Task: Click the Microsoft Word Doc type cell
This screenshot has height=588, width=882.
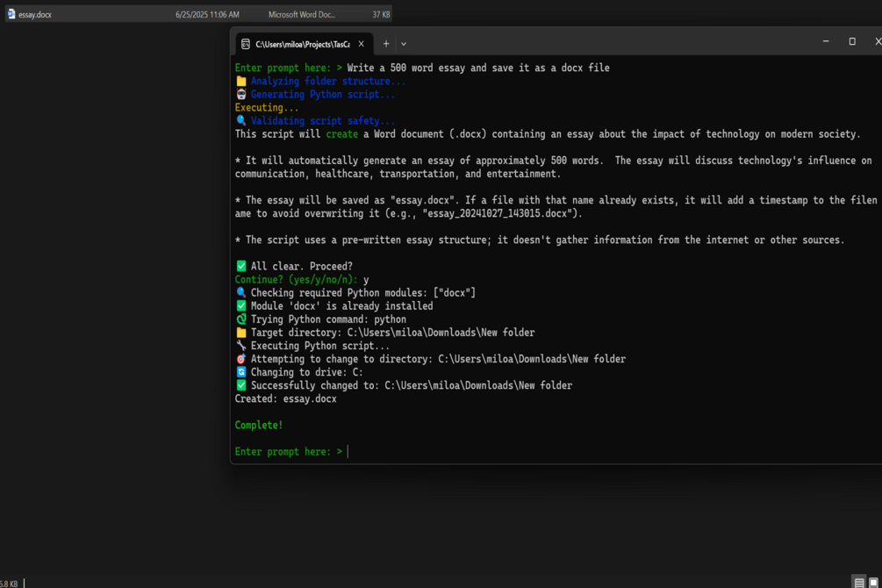Action: pyautogui.click(x=302, y=15)
